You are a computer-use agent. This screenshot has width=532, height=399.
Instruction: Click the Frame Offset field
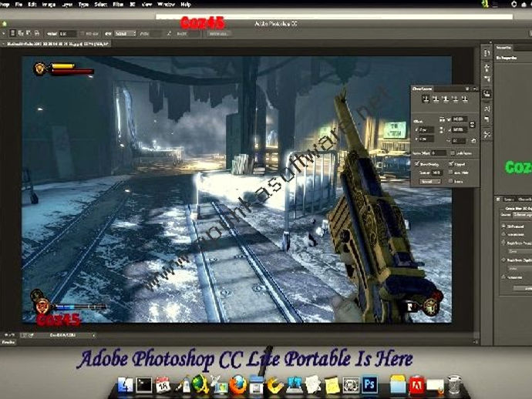tap(439, 153)
